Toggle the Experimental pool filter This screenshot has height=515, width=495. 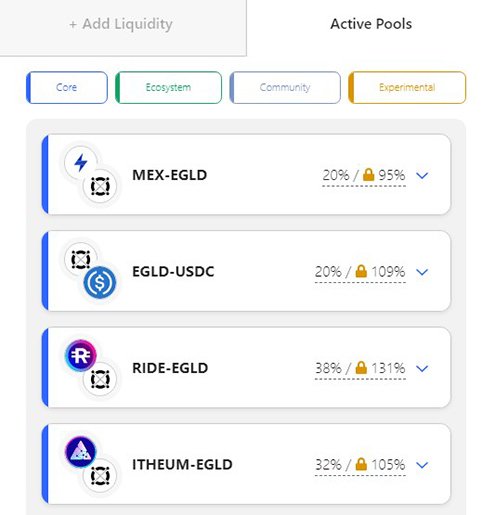click(407, 87)
